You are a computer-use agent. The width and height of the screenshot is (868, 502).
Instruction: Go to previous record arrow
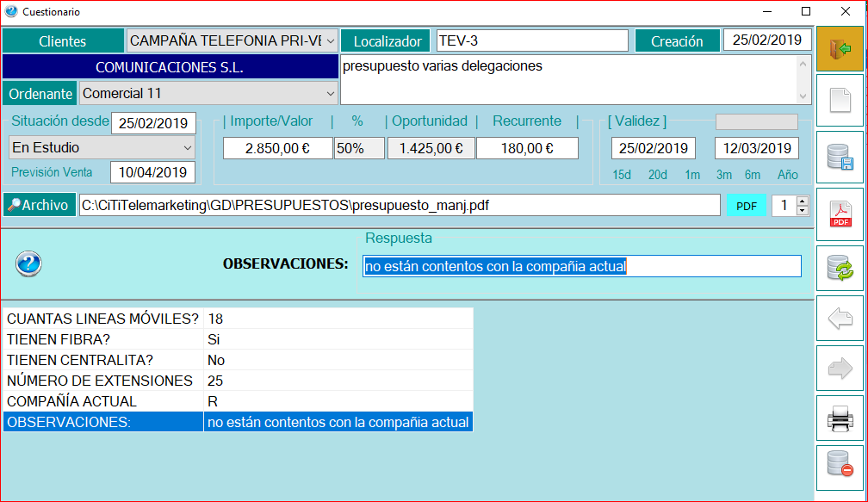coord(840,319)
